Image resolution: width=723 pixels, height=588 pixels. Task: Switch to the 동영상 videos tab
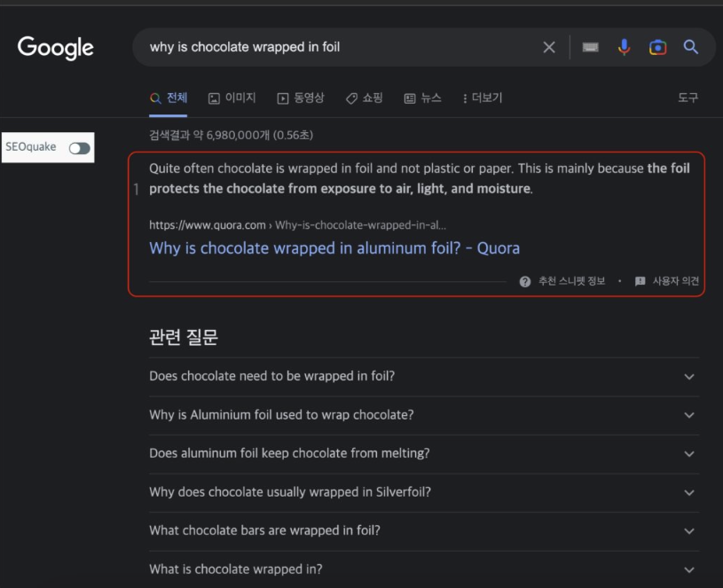(x=301, y=98)
